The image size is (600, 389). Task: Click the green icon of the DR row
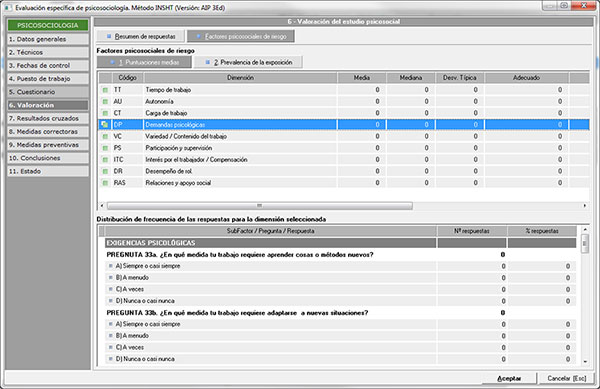[105, 171]
